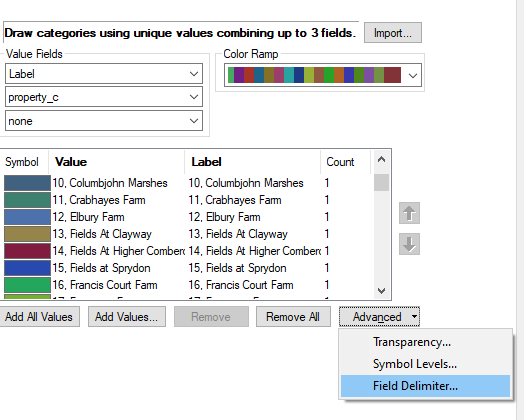
Task: Expand the none value field dropdown
Action: pos(104,121)
